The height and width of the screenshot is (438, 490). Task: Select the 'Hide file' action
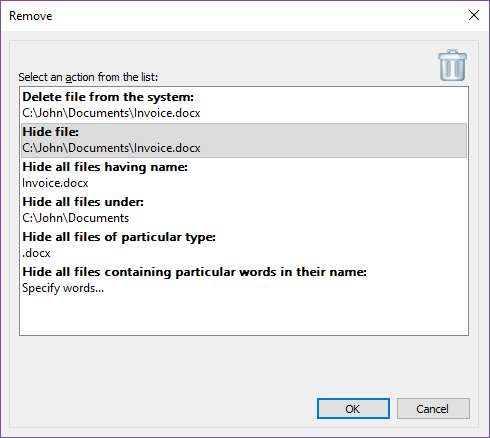pyautogui.click(x=51, y=132)
